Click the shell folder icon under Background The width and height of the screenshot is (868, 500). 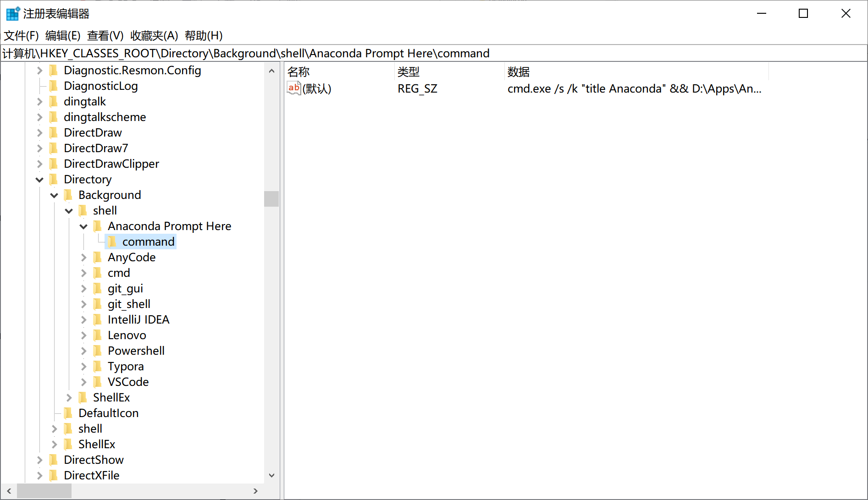[x=83, y=210]
